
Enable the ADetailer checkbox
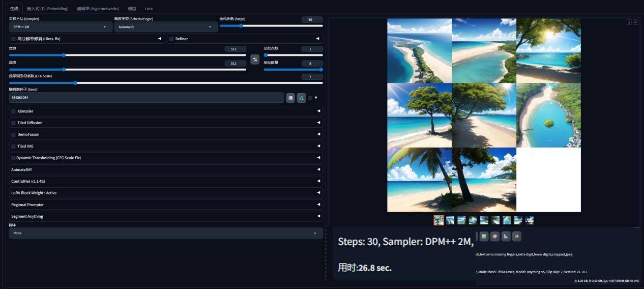point(13,111)
